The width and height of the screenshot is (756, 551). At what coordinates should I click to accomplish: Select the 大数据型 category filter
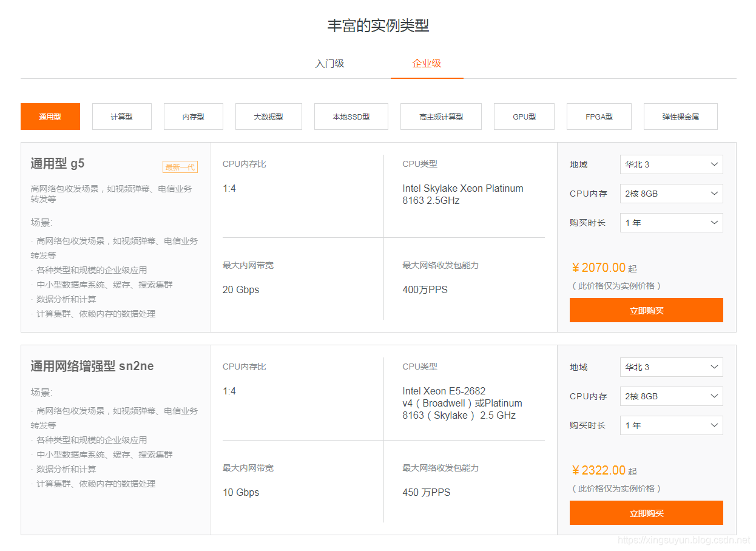tap(268, 116)
